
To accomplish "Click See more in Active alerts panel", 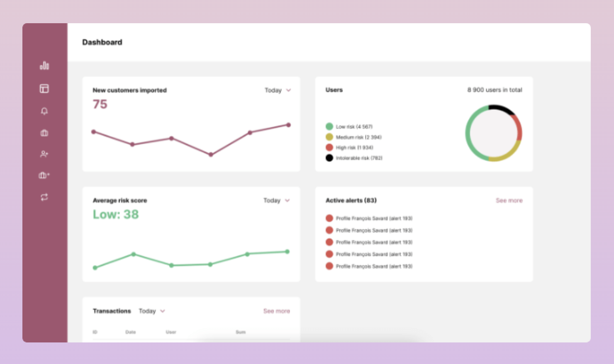I will 509,200.
